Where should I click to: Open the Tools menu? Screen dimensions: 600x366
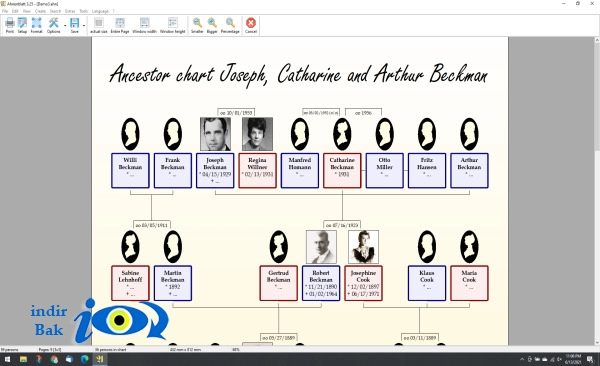[83, 11]
